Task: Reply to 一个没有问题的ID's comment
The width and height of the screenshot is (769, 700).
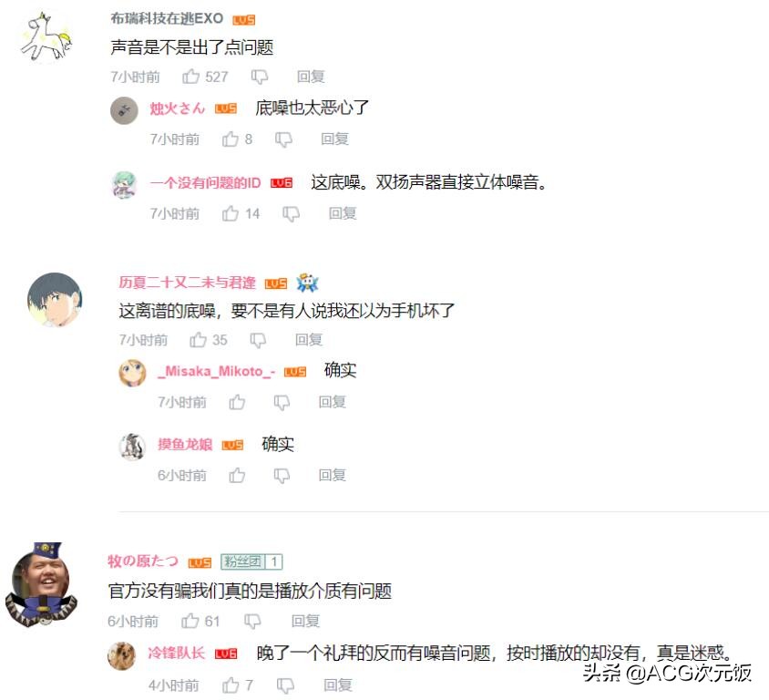Action: click(343, 213)
